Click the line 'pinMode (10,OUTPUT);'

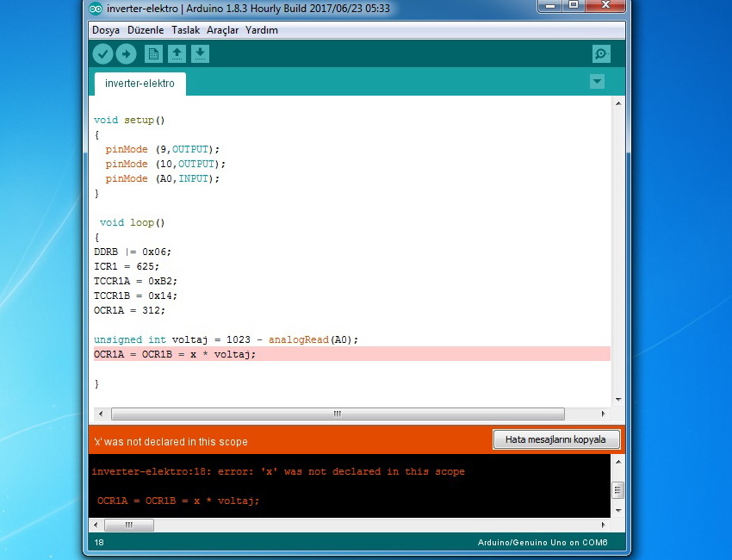point(165,164)
